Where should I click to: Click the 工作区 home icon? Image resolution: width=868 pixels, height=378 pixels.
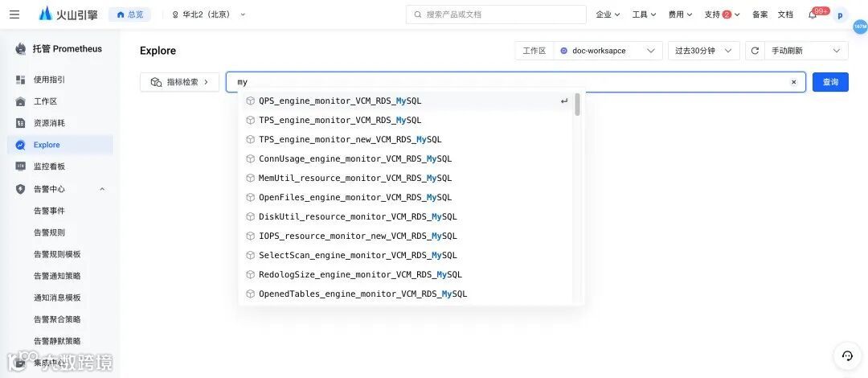tap(20, 101)
